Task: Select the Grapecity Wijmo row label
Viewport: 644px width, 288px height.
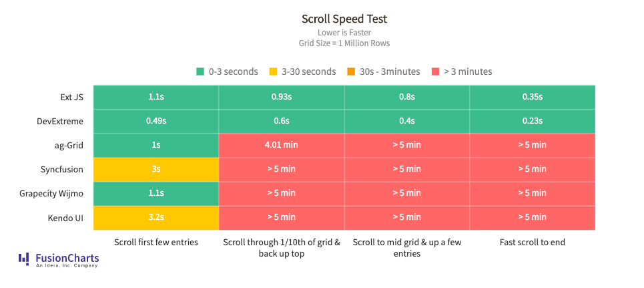Action: [x=53, y=193]
